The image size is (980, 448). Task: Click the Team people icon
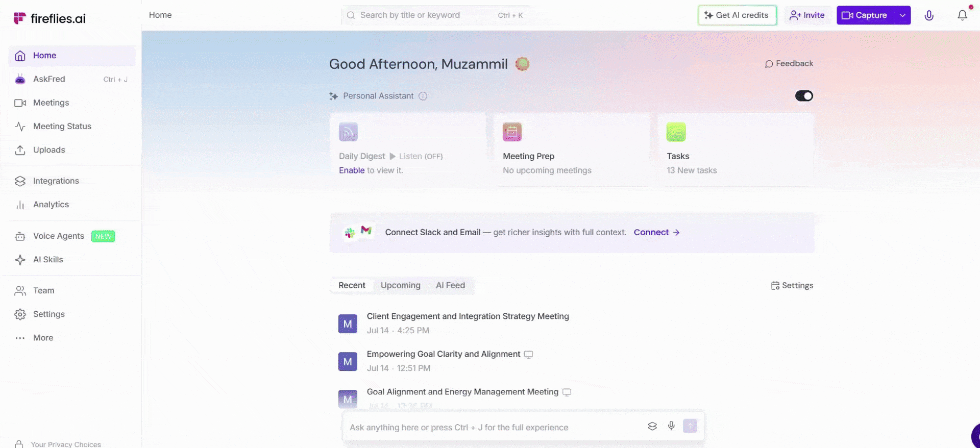(x=20, y=291)
